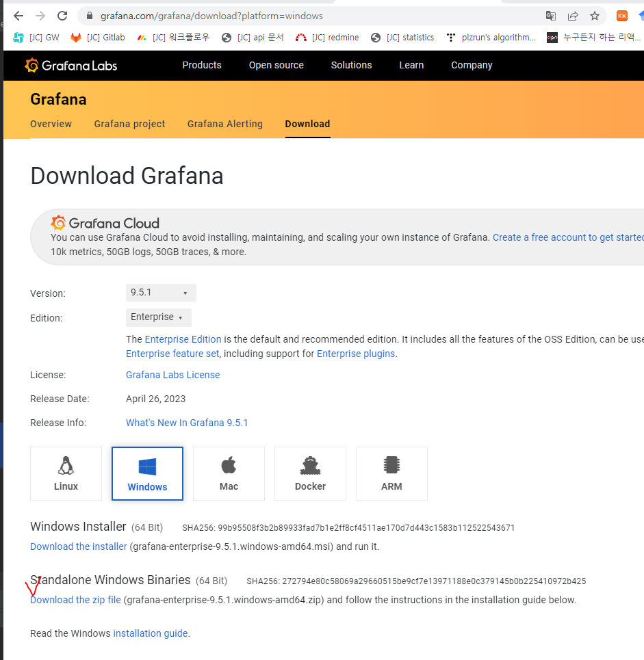Select the Docker platform tile

311,473
